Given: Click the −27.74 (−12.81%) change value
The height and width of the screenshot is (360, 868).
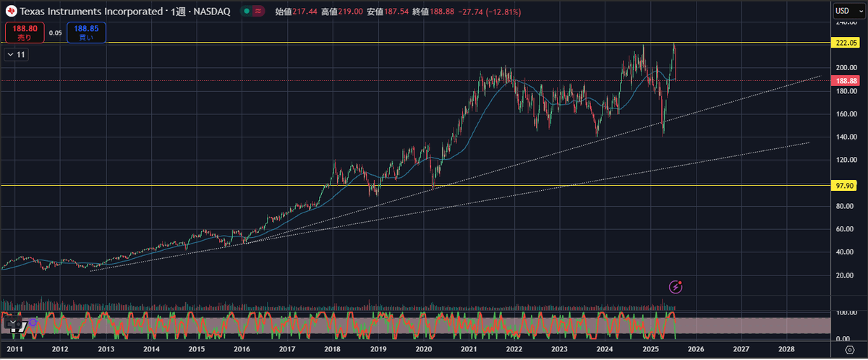Looking at the screenshot, I should [489, 12].
